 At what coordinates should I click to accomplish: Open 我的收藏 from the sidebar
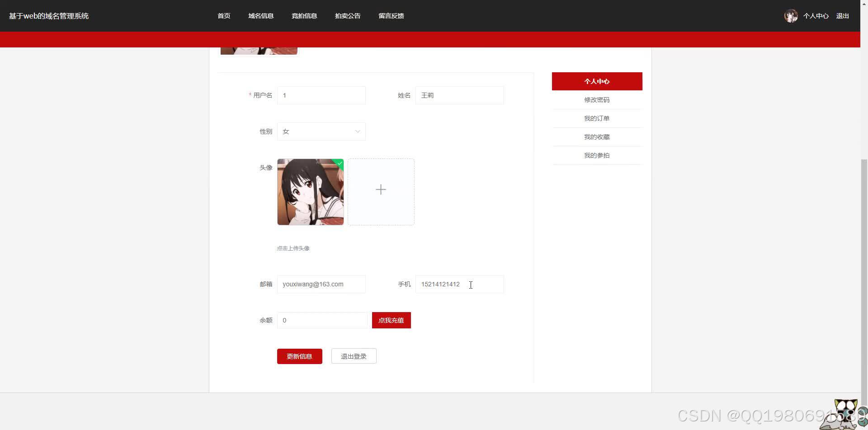pos(597,136)
